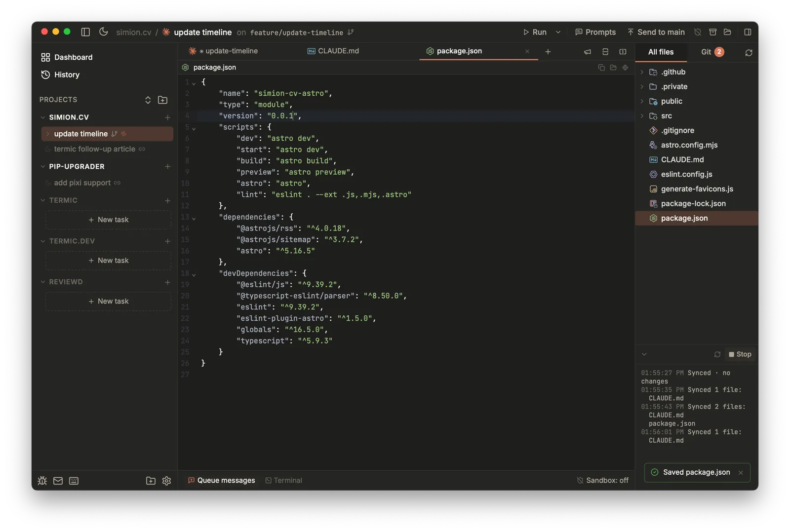
Task: Collapse the TERMIC project
Action: [x=43, y=200]
